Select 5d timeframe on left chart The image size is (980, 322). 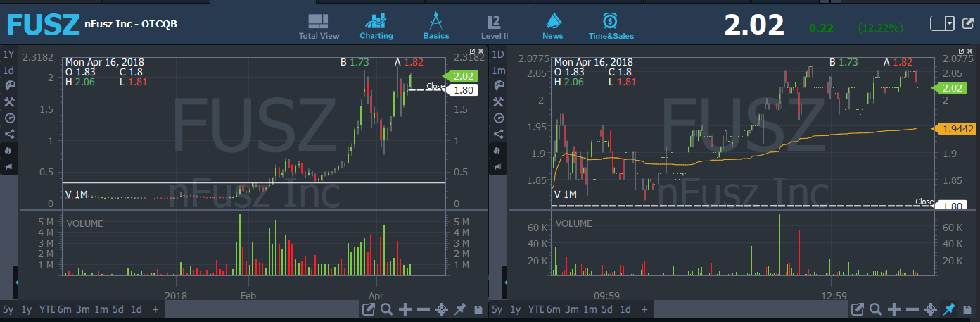pyautogui.click(x=118, y=309)
